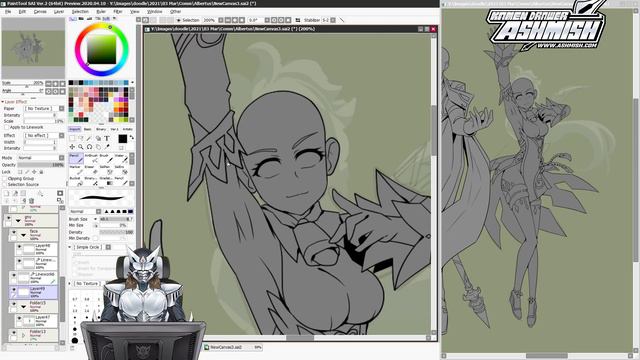This screenshot has height=360, width=640.
Task: Pick the lasso selection tool
Action: tap(81, 138)
